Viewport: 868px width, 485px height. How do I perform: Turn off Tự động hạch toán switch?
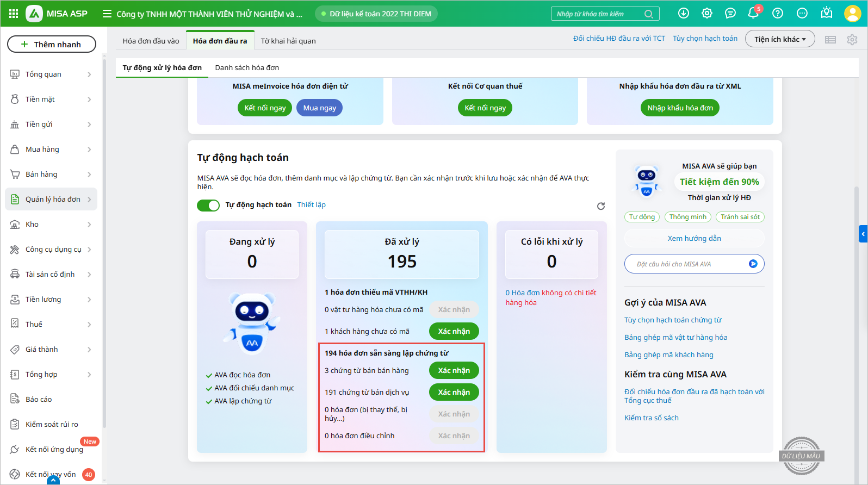point(208,205)
